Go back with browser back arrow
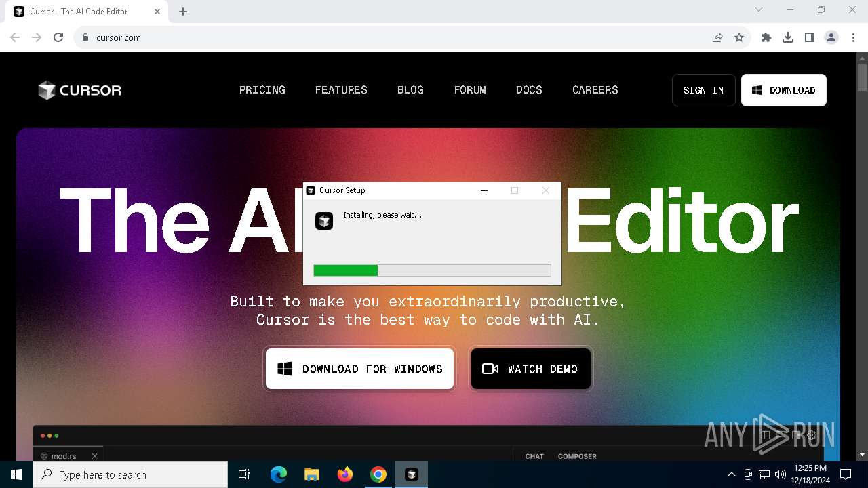The image size is (868, 488). [15, 37]
